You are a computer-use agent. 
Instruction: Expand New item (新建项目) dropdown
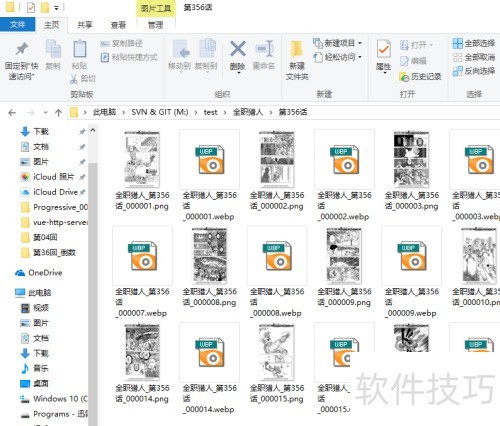337,43
